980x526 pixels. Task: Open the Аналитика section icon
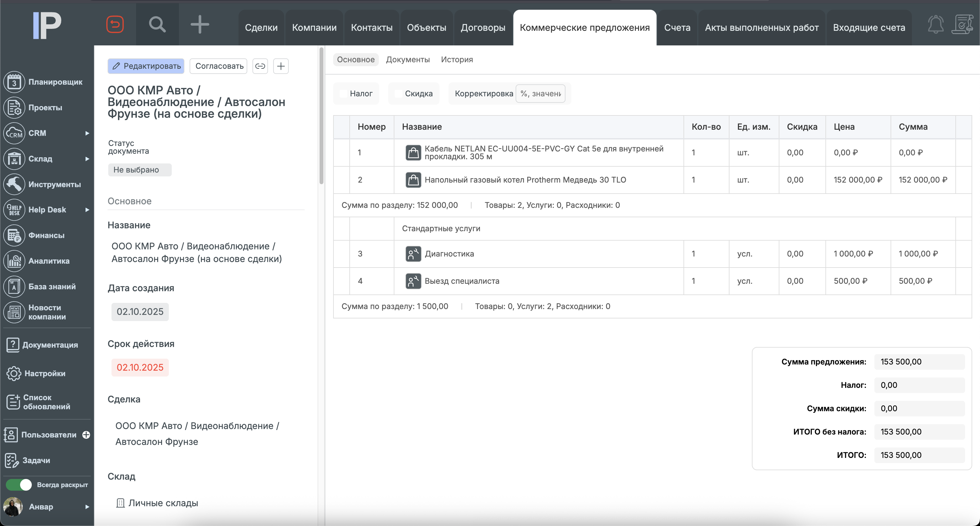(x=14, y=261)
